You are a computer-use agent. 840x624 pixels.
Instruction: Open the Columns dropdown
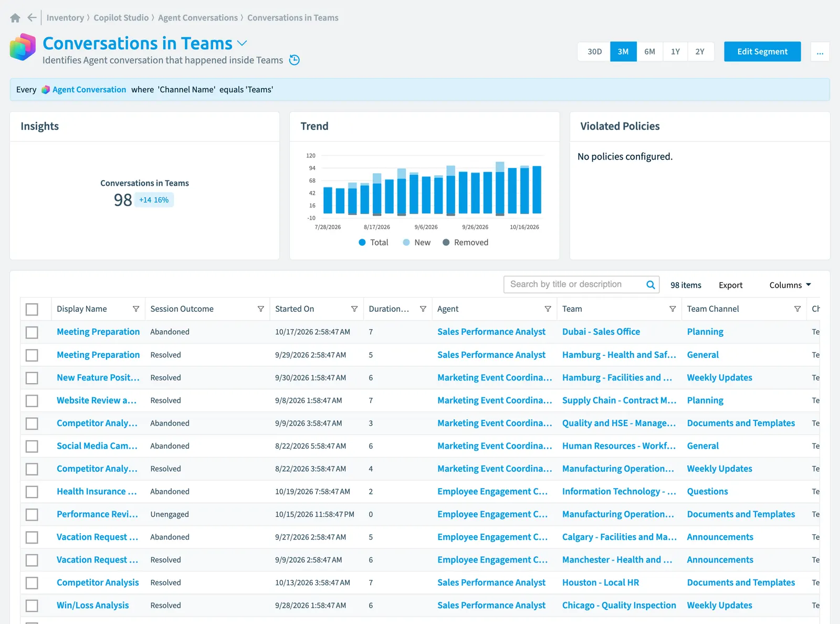pos(790,285)
